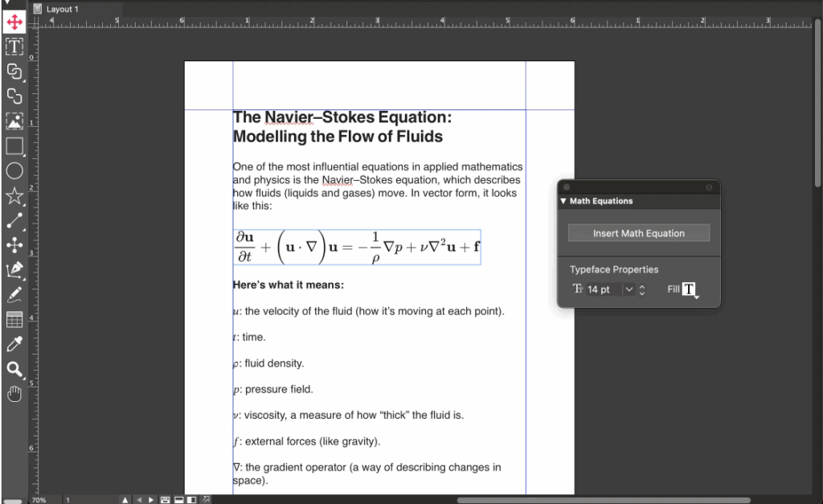The height and width of the screenshot is (504, 823).
Task: Open the font size dropdown
Action: coord(629,289)
